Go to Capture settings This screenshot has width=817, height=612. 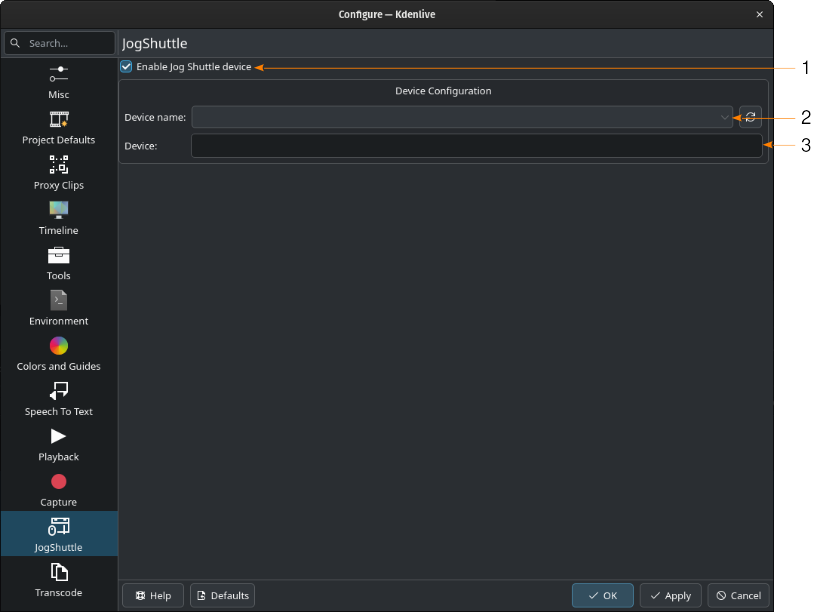tap(59, 490)
